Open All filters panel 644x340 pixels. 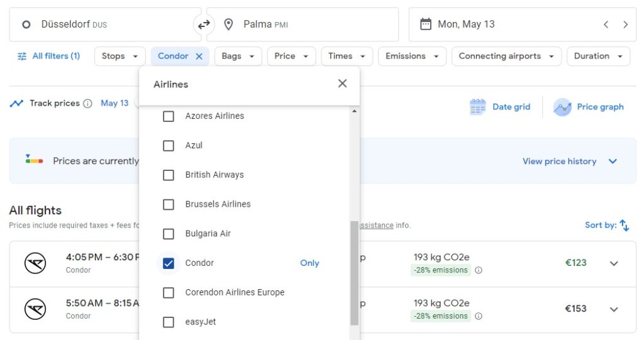(x=49, y=56)
